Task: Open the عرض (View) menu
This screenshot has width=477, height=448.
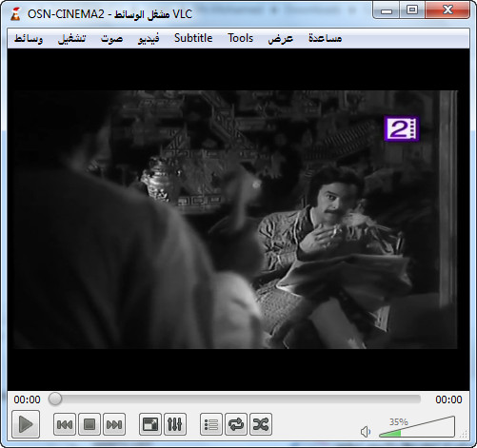Action: [x=280, y=38]
